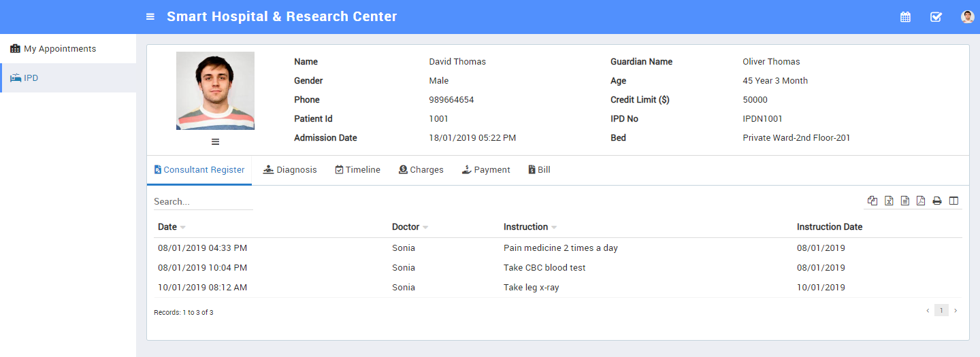
Task: Click page number 1 button
Action: 941,311
